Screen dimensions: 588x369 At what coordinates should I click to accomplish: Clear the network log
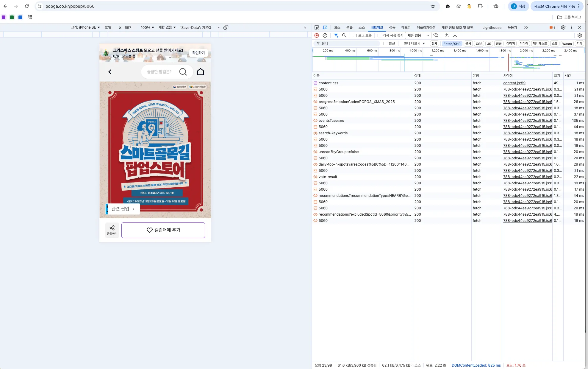(325, 35)
